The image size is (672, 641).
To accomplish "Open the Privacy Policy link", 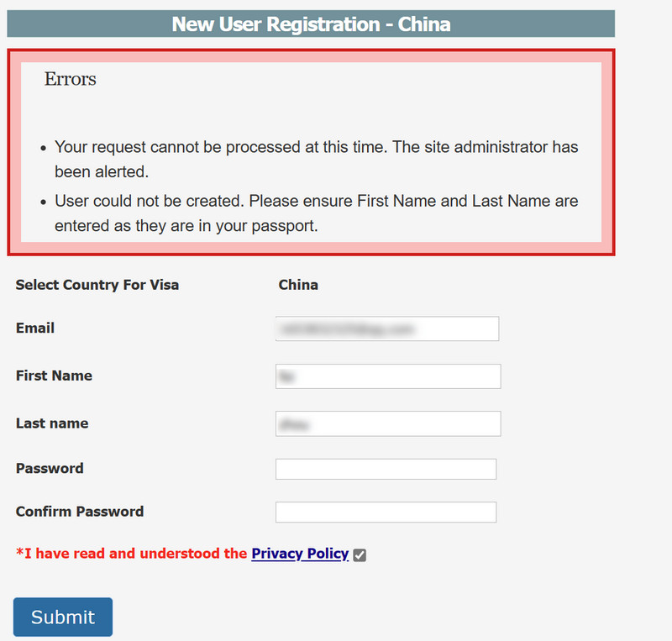I will [300, 554].
